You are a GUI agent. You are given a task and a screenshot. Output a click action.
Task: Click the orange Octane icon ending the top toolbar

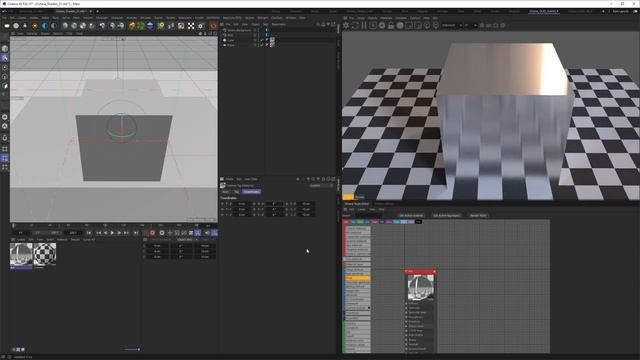213,26
